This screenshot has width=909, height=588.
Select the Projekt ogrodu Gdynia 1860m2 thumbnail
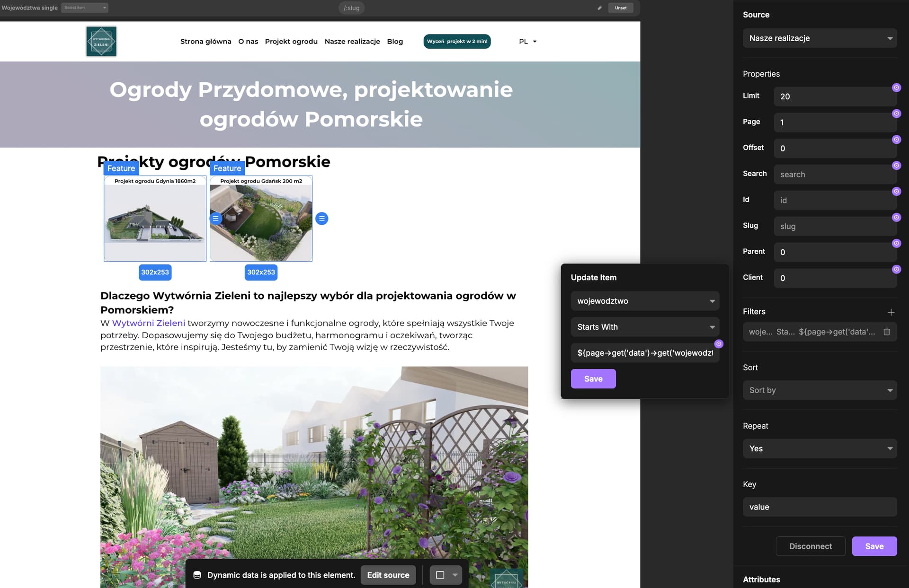click(x=155, y=219)
